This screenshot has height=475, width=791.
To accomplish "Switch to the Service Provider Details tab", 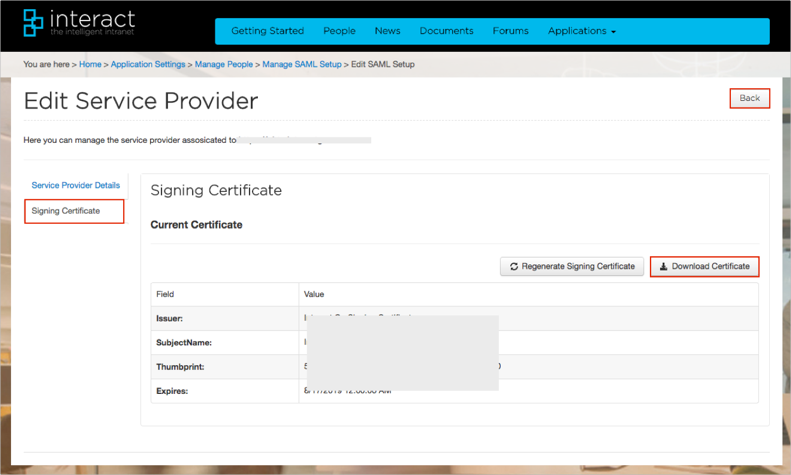I will (x=76, y=186).
